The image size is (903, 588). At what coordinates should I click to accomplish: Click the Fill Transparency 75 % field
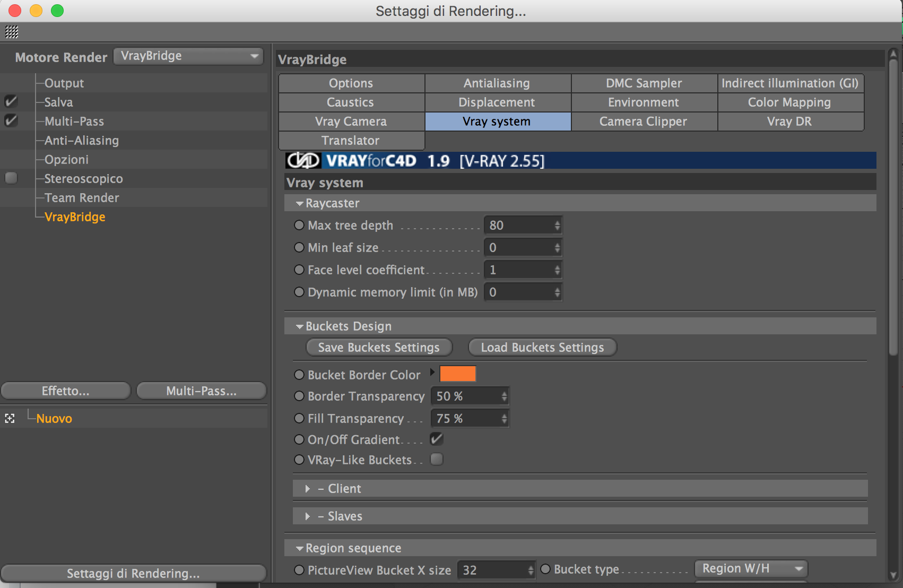click(x=470, y=418)
